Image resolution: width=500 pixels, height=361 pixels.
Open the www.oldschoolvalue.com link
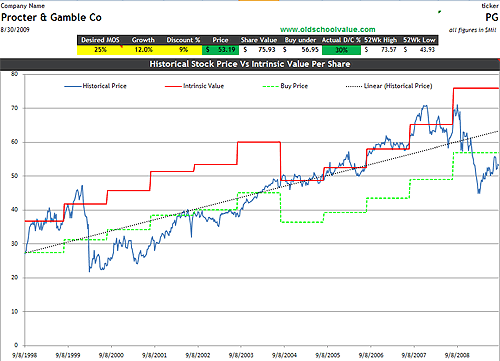328,29
